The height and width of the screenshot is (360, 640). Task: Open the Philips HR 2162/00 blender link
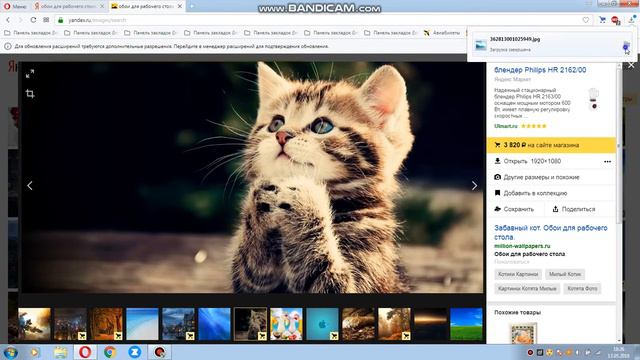[540, 70]
